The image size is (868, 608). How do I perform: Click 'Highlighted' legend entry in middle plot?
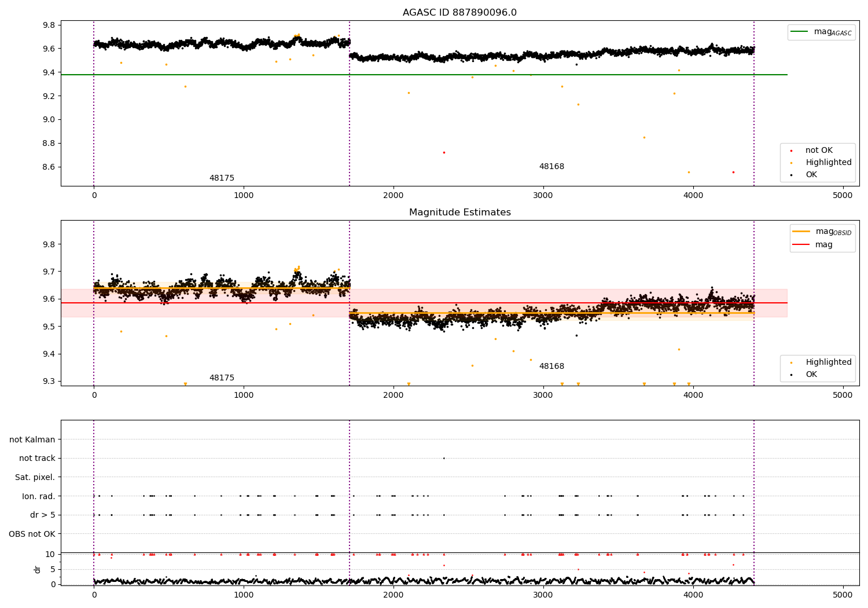click(821, 362)
